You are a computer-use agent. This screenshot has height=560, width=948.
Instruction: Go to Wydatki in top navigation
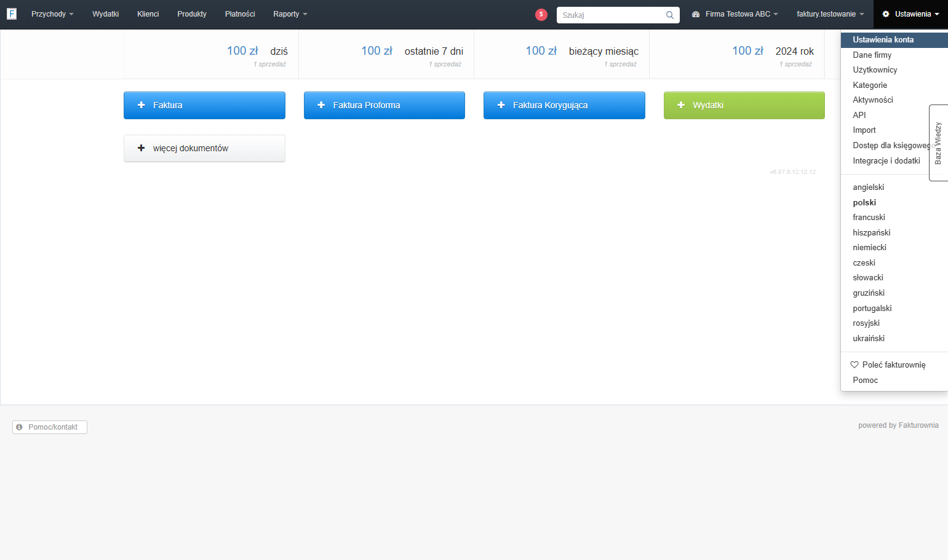click(105, 14)
